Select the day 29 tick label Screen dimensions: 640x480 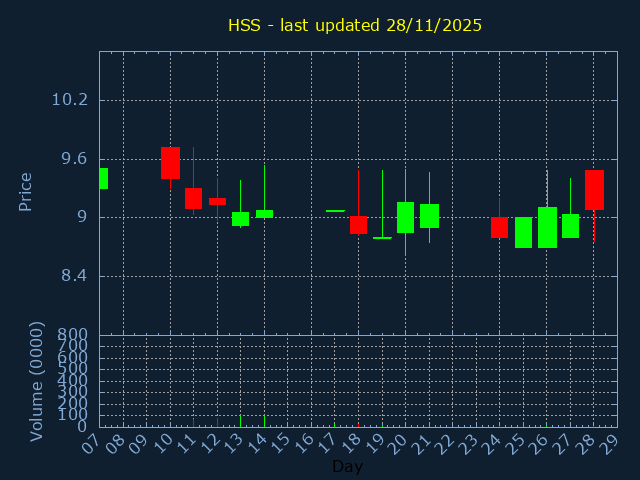click(x=609, y=444)
